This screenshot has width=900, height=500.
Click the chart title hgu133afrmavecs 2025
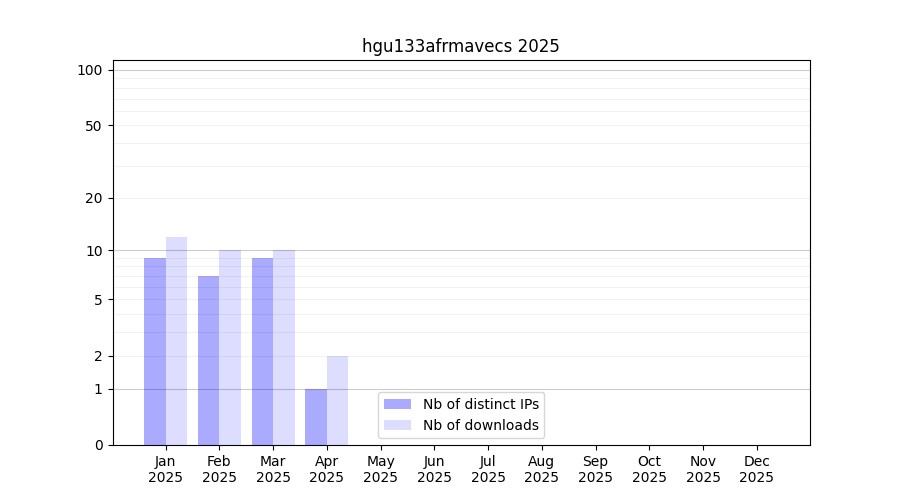click(460, 46)
